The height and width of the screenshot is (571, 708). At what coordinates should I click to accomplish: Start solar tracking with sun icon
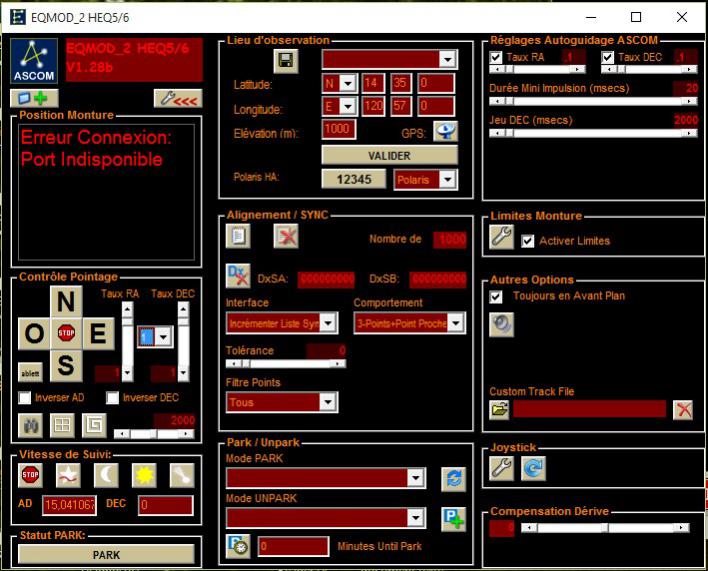(x=144, y=475)
